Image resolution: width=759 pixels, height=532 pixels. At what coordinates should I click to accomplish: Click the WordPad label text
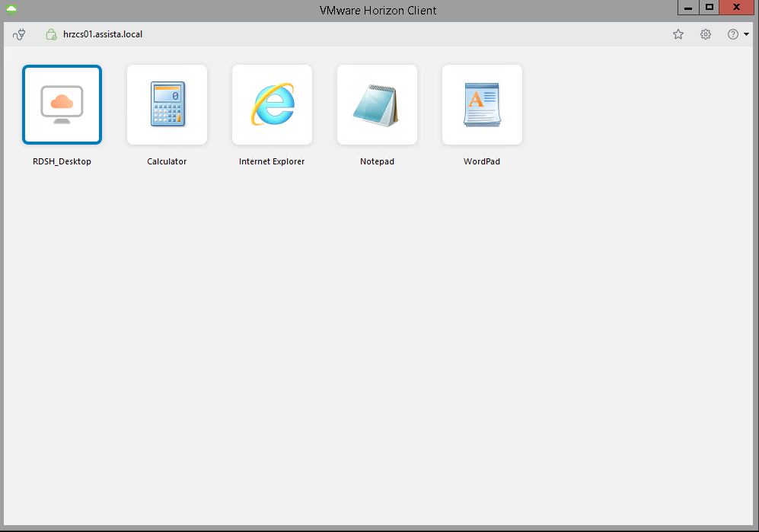(482, 161)
